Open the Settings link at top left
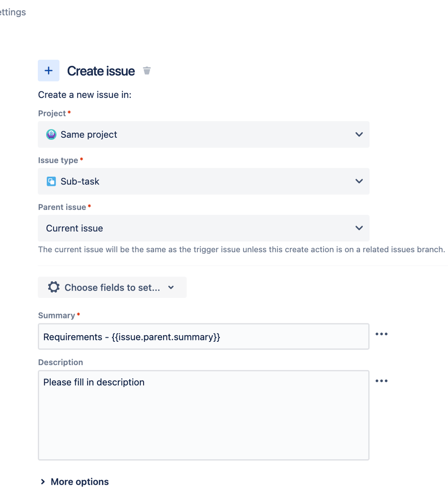The height and width of the screenshot is (497, 448). point(13,12)
